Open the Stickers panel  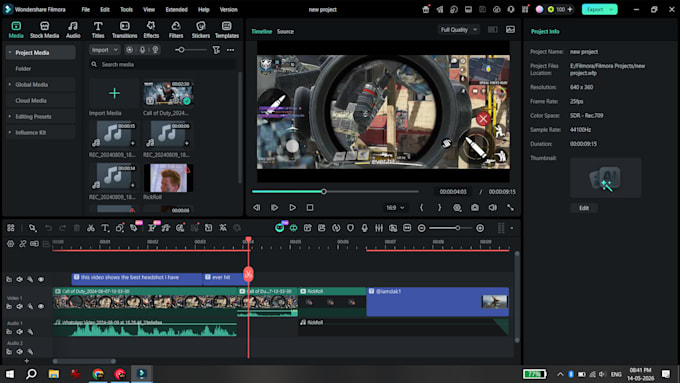tap(200, 30)
